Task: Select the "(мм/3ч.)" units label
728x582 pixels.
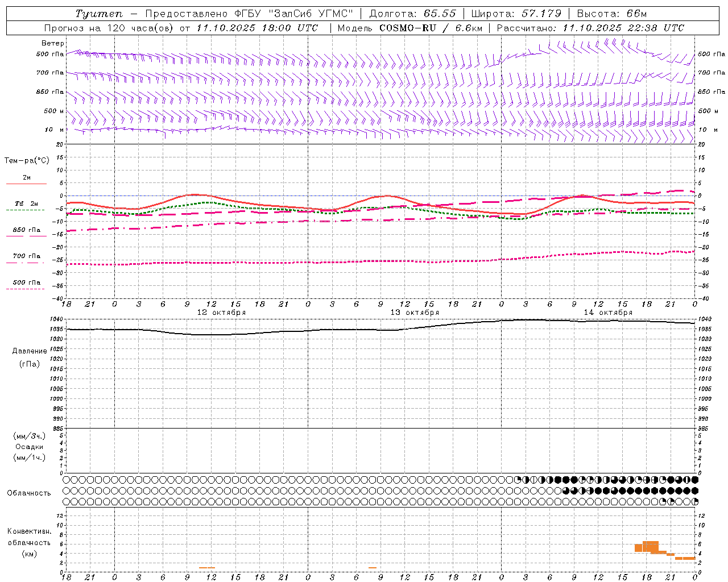Action: (30, 436)
